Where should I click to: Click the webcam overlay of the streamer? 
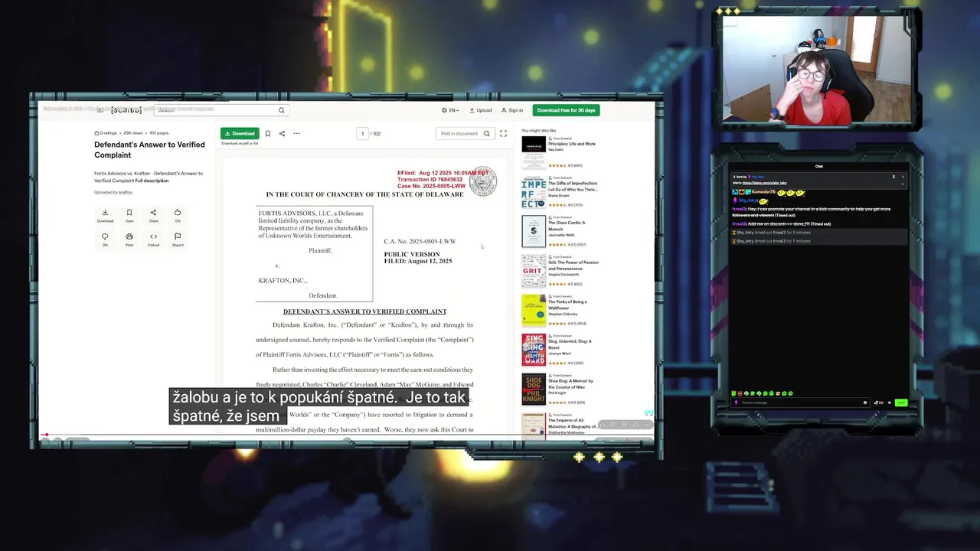click(x=817, y=70)
